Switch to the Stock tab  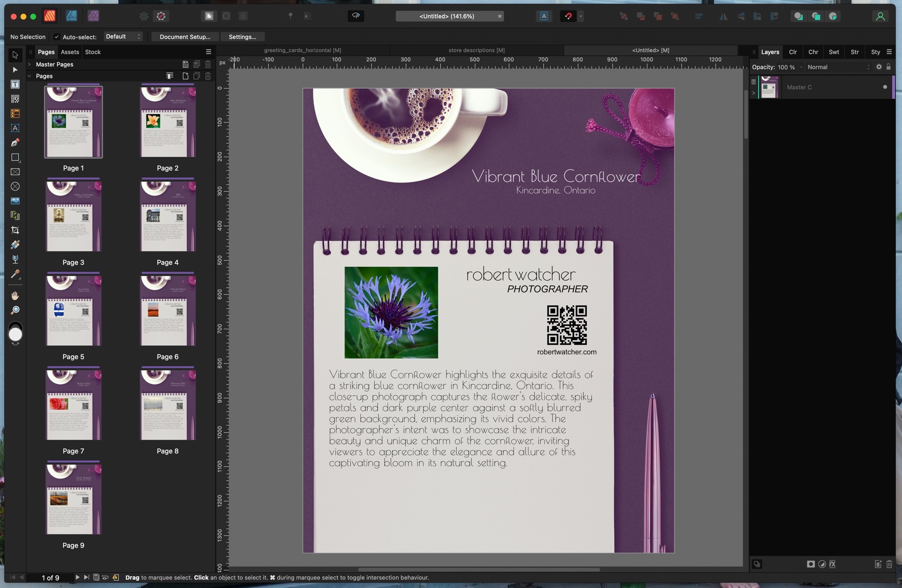pos(93,52)
